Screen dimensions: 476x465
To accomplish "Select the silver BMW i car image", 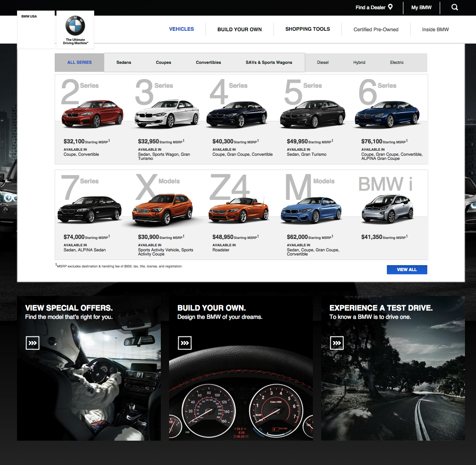I will coord(387,209).
